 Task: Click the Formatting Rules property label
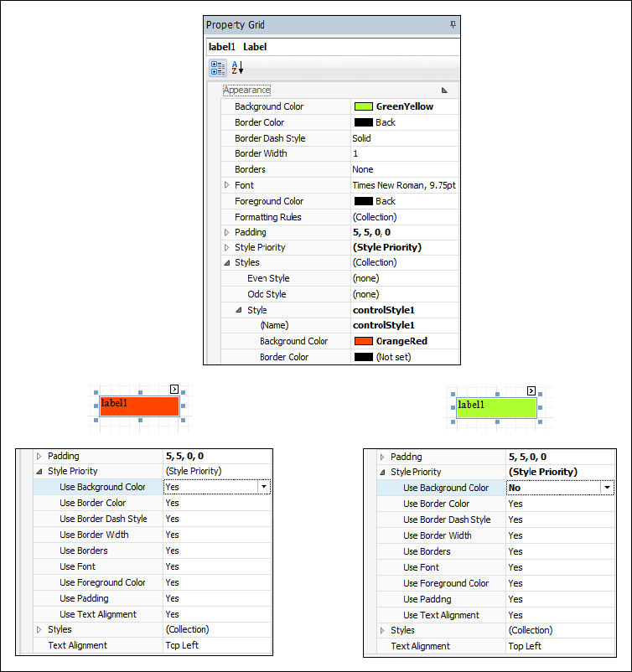pos(267,217)
